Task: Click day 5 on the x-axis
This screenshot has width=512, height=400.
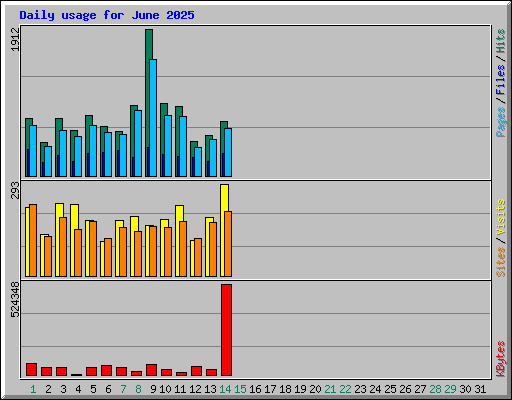Action: (x=93, y=389)
